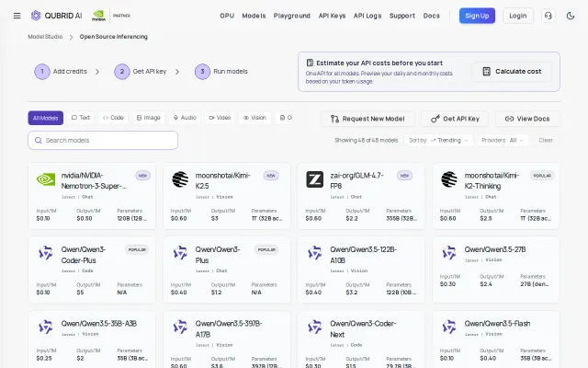Open Docs in the top navigation
The height and width of the screenshot is (368, 588).
[x=431, y=16]
